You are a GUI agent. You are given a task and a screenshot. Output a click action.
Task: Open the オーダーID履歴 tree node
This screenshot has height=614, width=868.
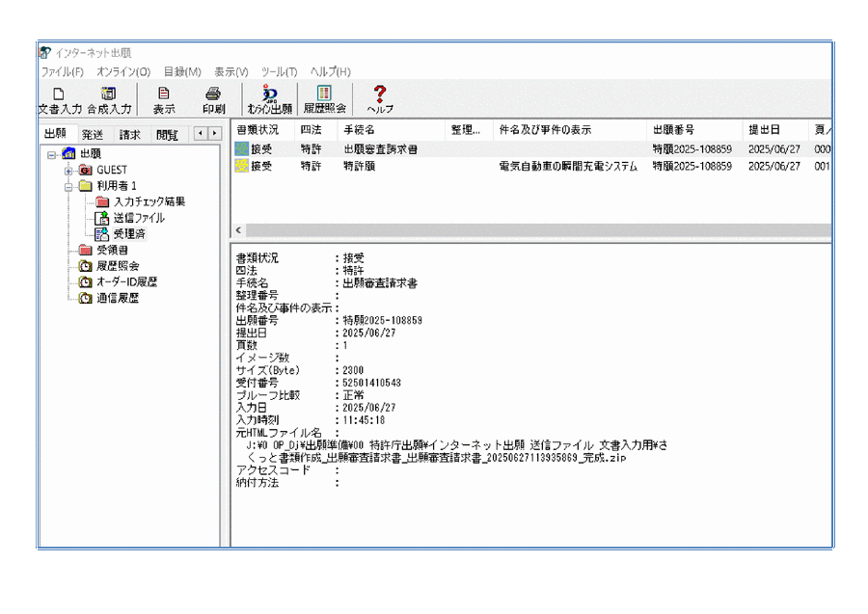126,282
